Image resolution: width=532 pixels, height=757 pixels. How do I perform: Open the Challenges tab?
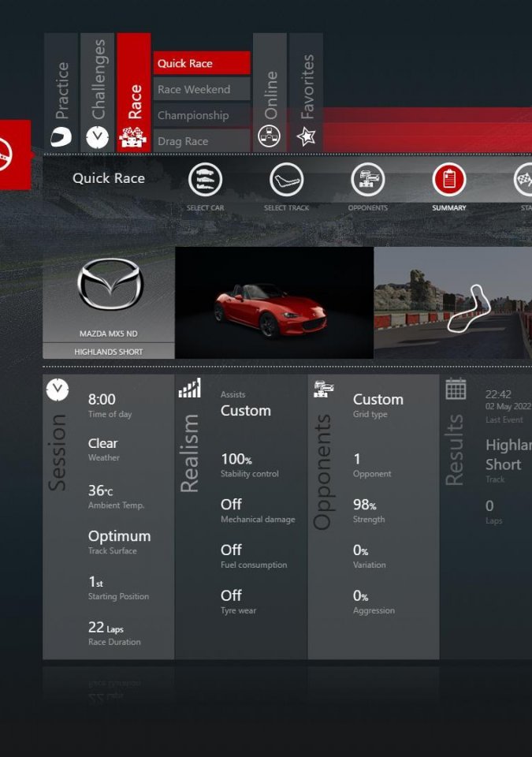coord(98,92)
